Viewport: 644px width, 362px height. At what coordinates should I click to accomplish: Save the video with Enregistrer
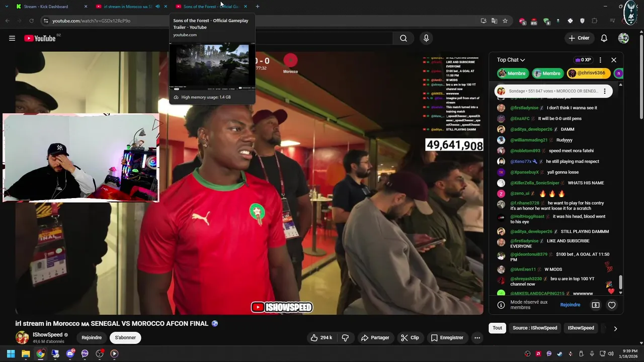pyautogui.click(x=447, y=338)
